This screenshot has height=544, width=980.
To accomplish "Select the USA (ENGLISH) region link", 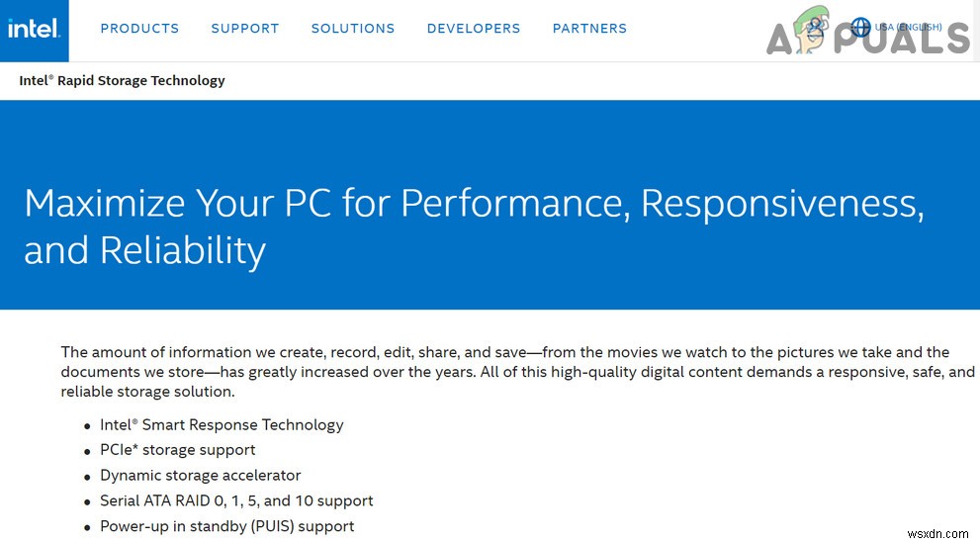I will [908, 27].
